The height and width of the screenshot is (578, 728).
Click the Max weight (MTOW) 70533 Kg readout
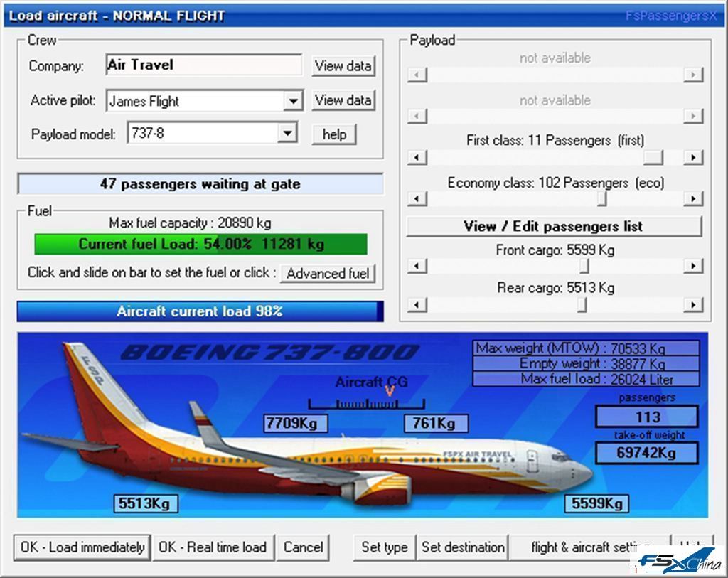586,348
